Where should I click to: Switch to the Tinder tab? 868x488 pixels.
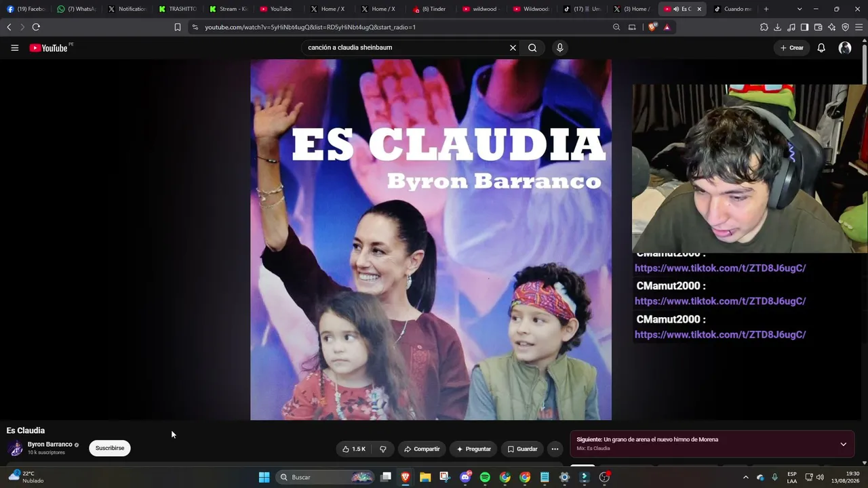coord(431,9)
